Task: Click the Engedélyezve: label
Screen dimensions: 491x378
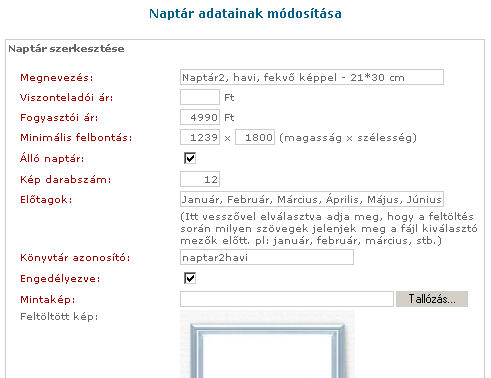Action: click(60, 279)
